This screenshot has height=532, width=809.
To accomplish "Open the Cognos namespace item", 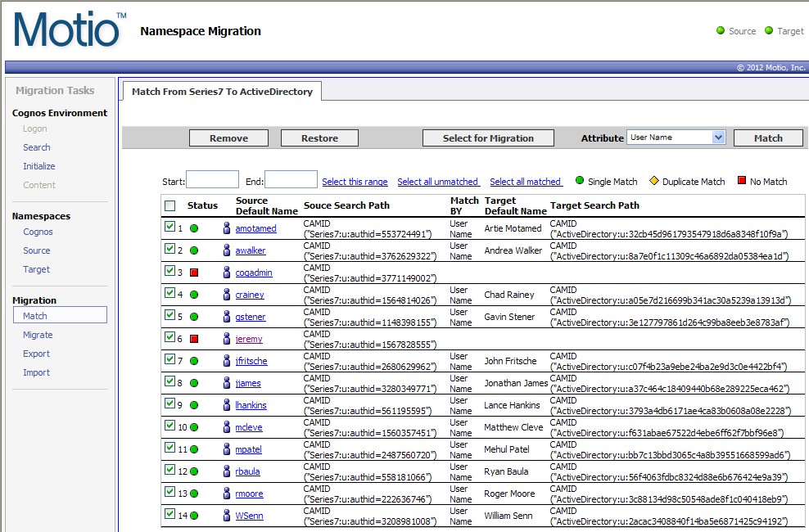I will click(38, 232).
